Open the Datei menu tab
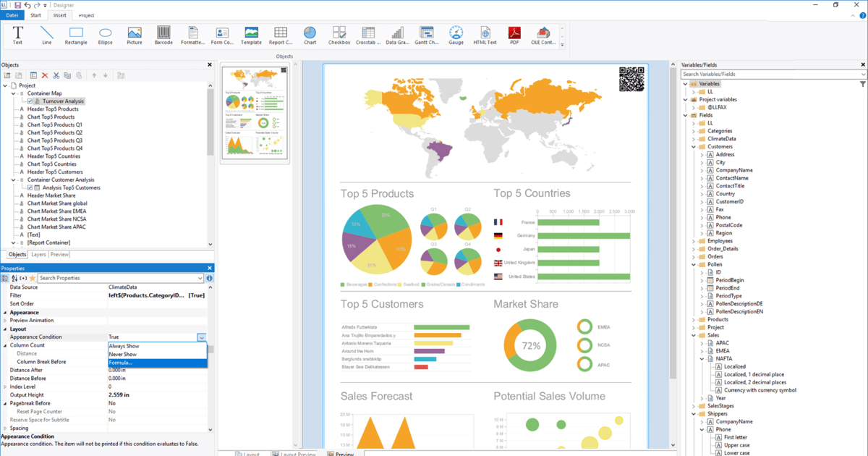The image size is (868, 456). pyautogui.click(x=12, y=15)
